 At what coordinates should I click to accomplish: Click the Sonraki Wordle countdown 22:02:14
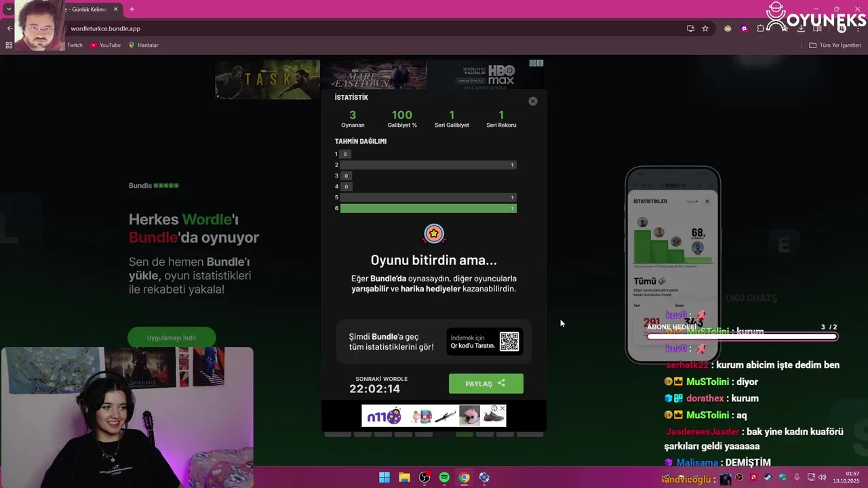point(374,389)
